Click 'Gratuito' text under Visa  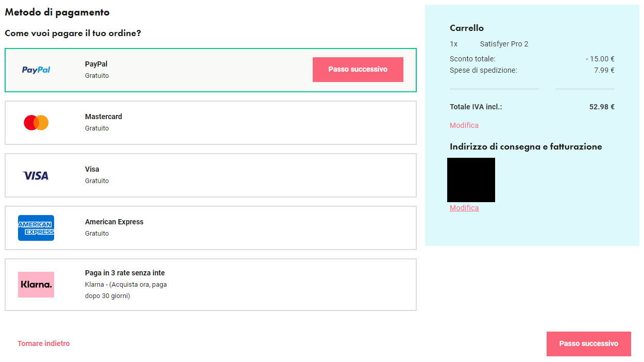97,181
